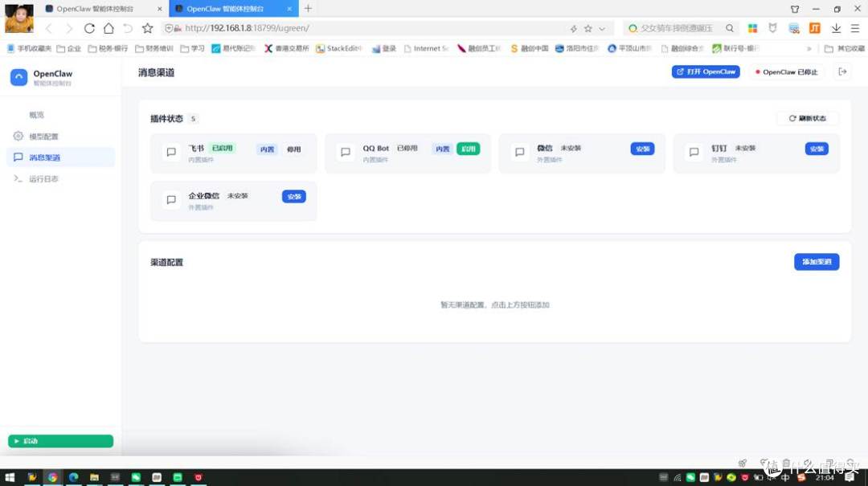Open the StackEdit bookmark

point(338,49)
